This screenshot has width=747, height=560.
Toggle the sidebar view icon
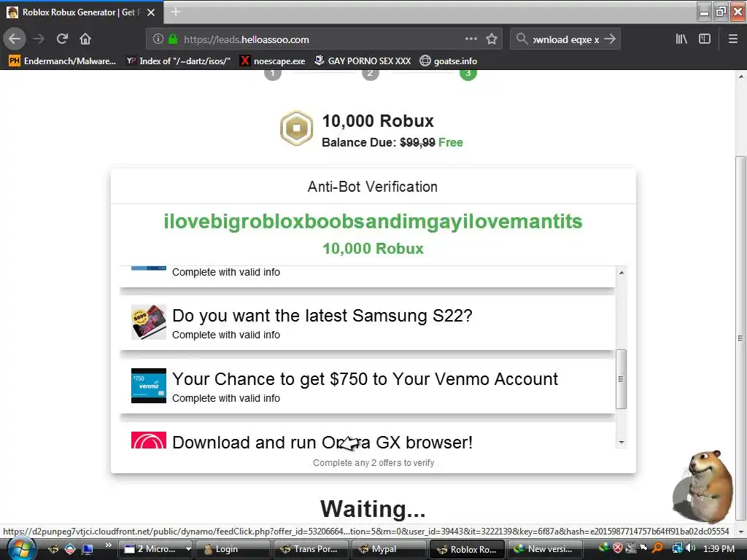(x=705, y=39)
